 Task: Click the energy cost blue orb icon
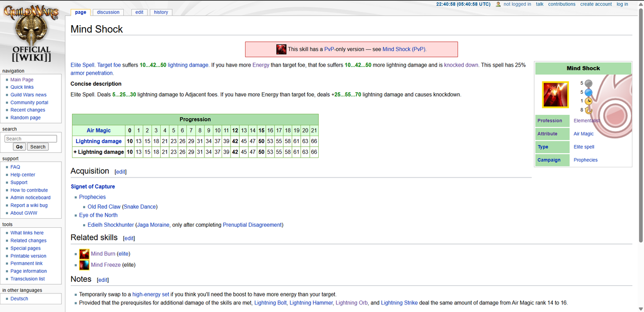[x=588, y=93]
